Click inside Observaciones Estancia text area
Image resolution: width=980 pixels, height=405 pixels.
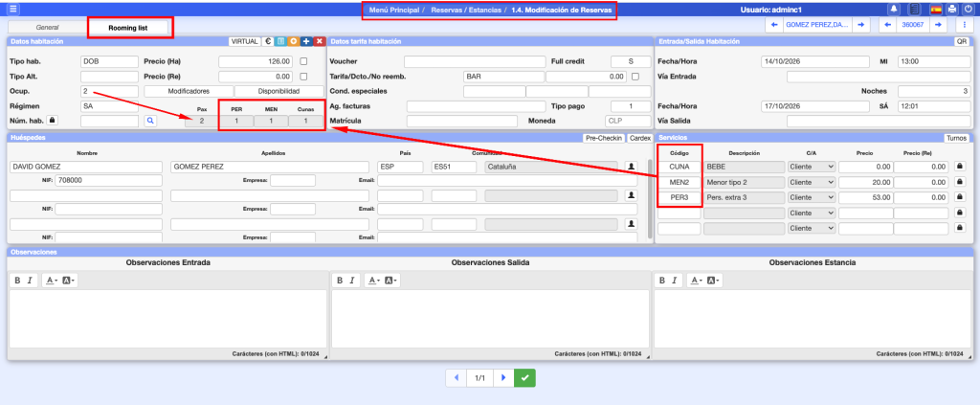tap(813, 319)
